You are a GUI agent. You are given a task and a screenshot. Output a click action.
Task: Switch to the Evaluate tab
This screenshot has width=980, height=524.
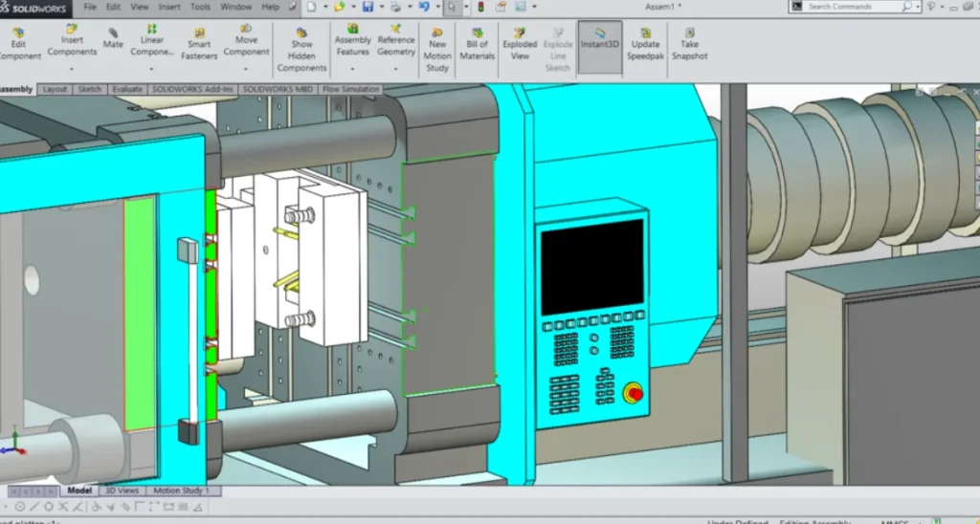click(127, 89)
